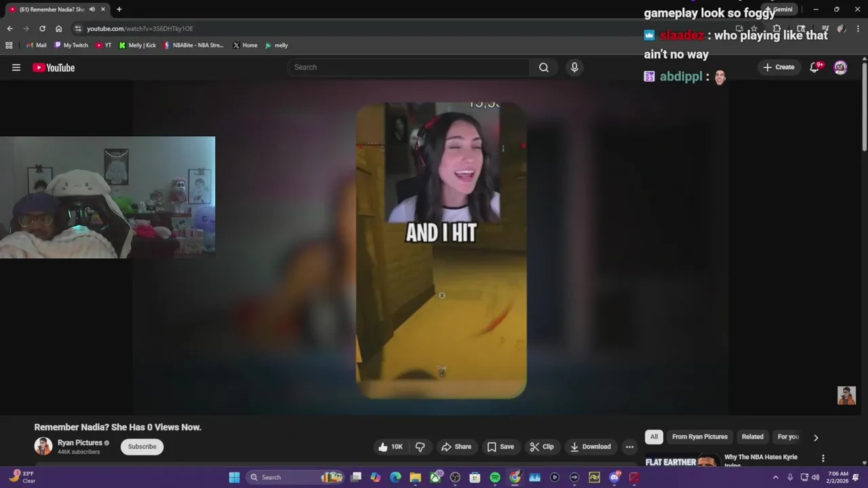Download the video
868x488 pixels.
coord(591,447)
